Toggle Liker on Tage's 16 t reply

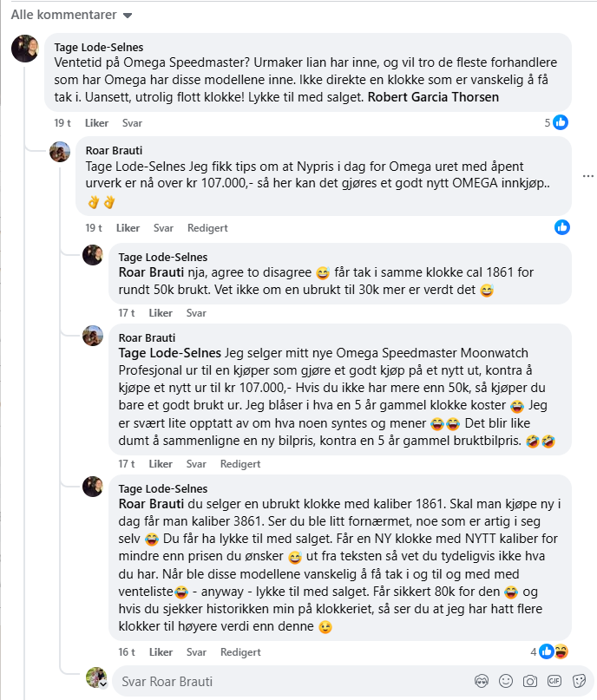(161, 652)
